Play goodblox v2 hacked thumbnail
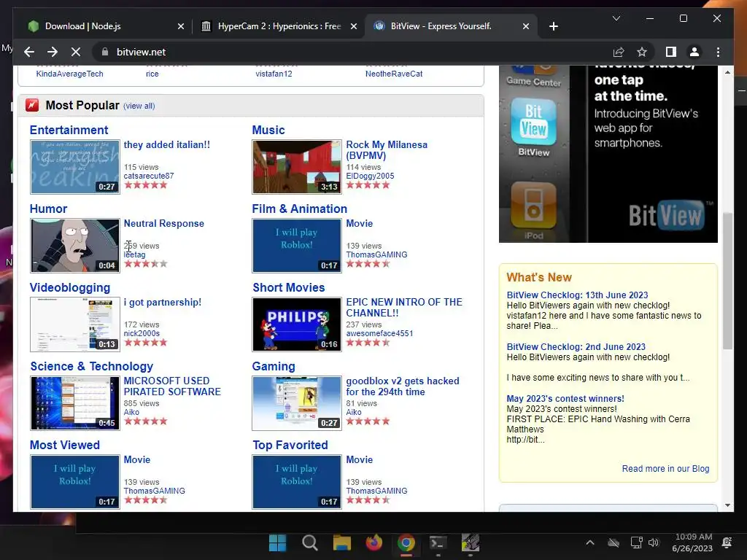Screen dimensions: 747x560 click(x=297, y=402)
